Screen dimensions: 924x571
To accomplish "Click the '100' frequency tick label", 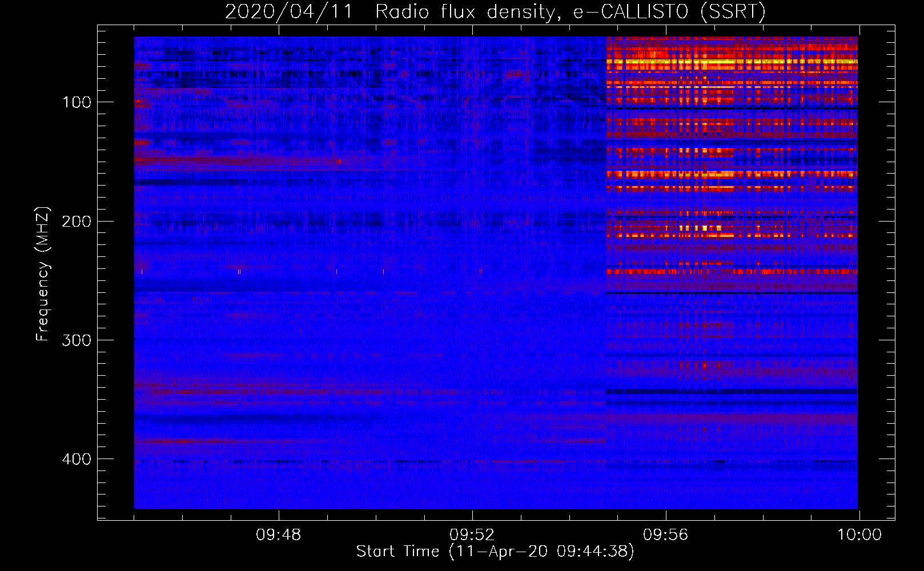I will (x=77, y=103).
